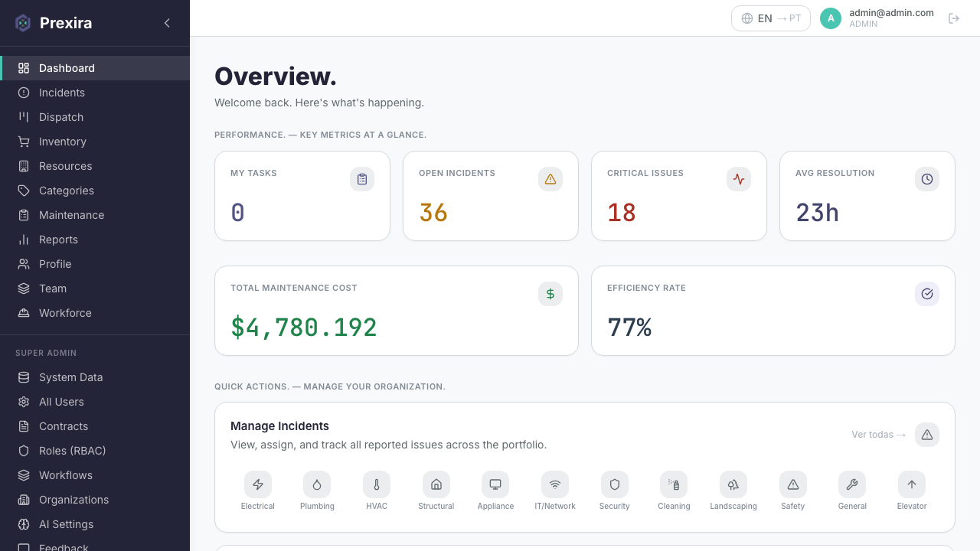This screenshot has width=980, height=551.
Task: Open Dispatch page from sidebar
Action: click(95, 117)
